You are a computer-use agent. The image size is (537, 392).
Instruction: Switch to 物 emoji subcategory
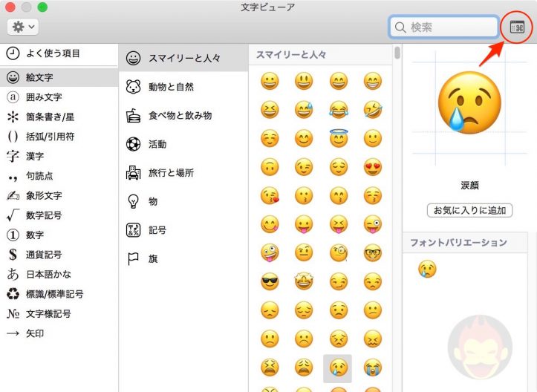(183, 202)
